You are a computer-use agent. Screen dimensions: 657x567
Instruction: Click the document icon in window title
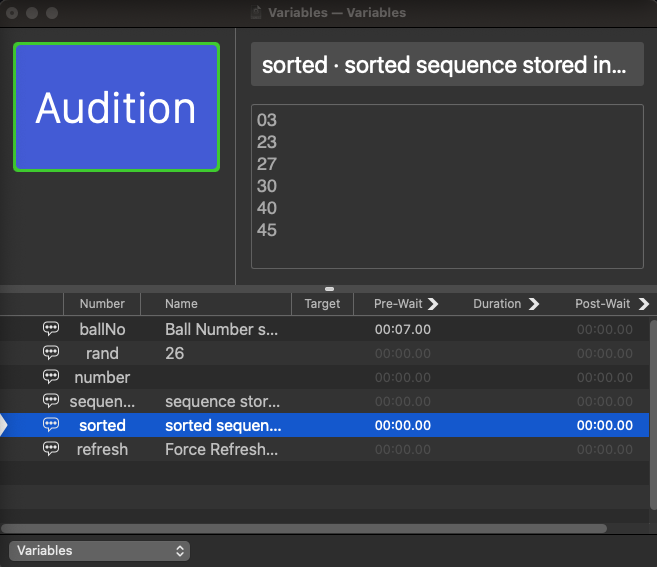258,13
